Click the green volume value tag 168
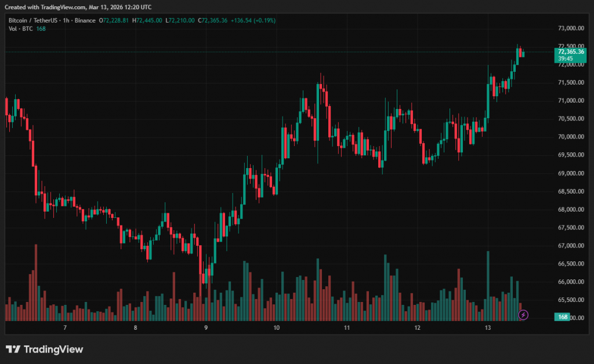Screen dimensions: 594x364 562,317
